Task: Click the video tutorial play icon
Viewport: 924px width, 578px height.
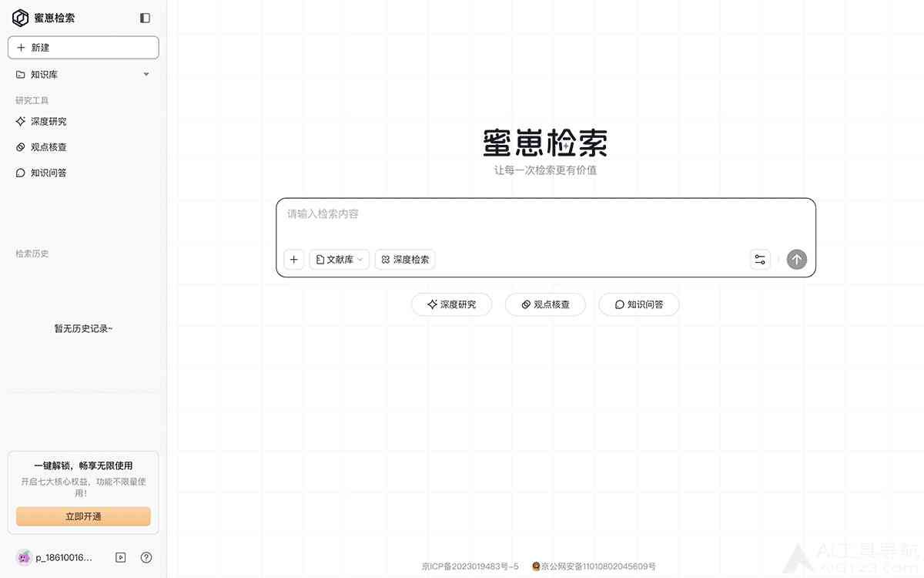Action: [x=120, y=557]
